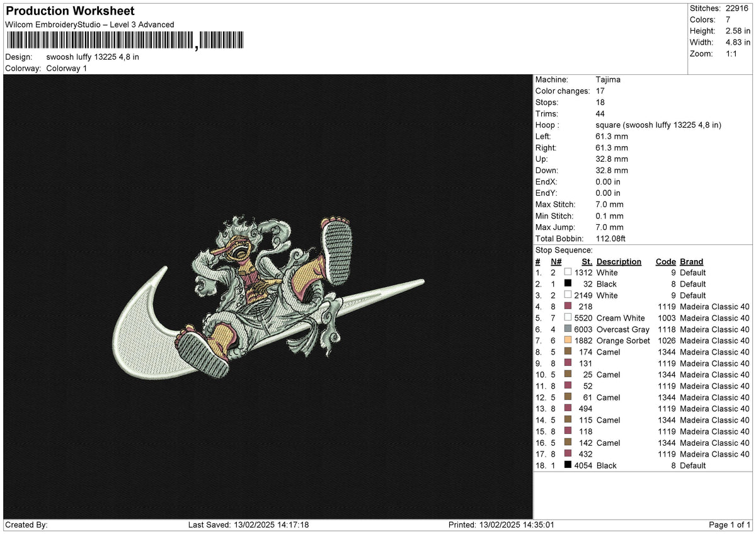Click stitch count 4054 in stop row 18
Viewport: 756px width, 534px height.
point(583,465)
